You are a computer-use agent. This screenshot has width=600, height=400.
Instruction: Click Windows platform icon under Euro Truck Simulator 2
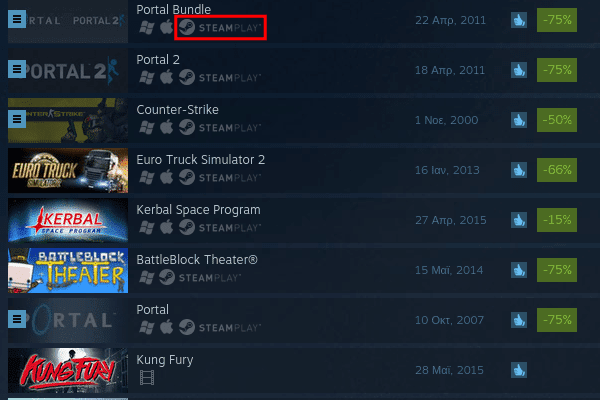(x=147, y=177)
